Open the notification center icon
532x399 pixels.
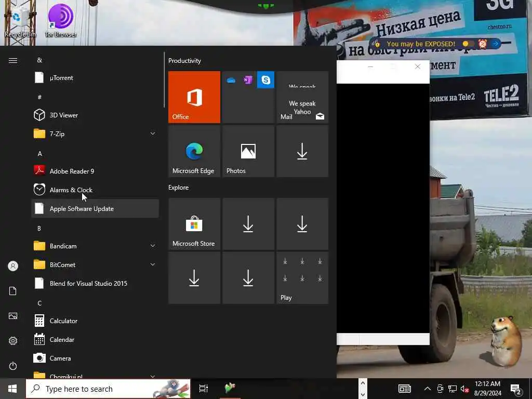[x=516, y=389]
